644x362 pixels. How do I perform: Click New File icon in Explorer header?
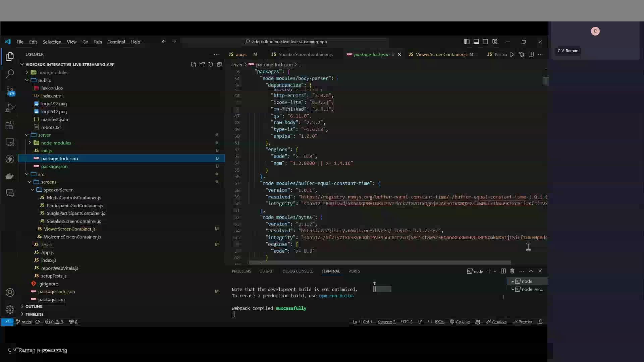click(x=194, y=64)
